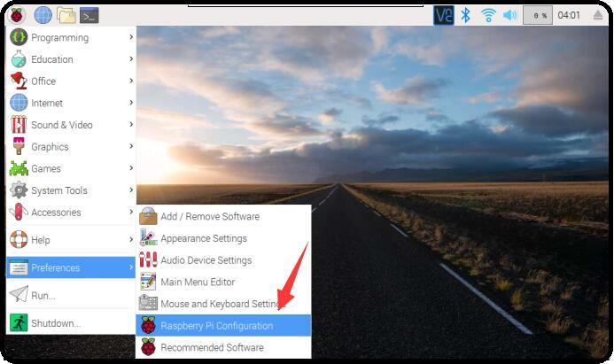Viewport: 614px width, 364px height.
Task: Click the CPU usage monitor showing 0 %
Action: [x=538, y=15]
